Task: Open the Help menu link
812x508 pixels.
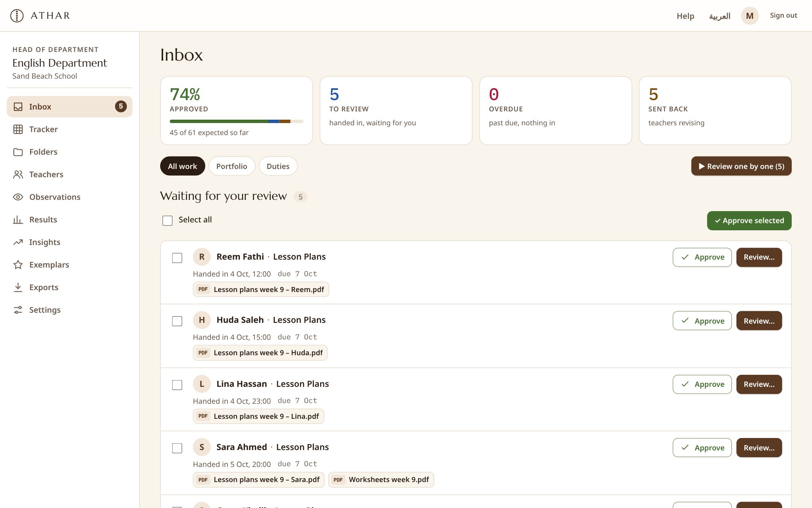Action: (685, 16)
